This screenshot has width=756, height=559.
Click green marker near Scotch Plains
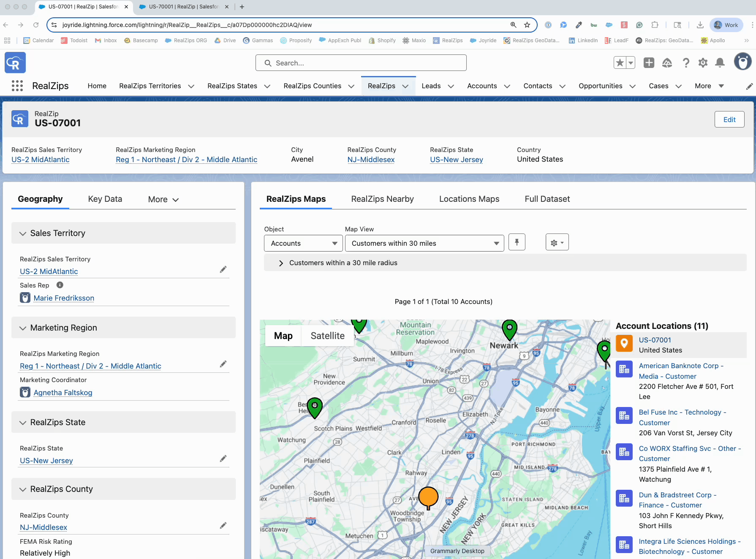(x=315, y=408)
